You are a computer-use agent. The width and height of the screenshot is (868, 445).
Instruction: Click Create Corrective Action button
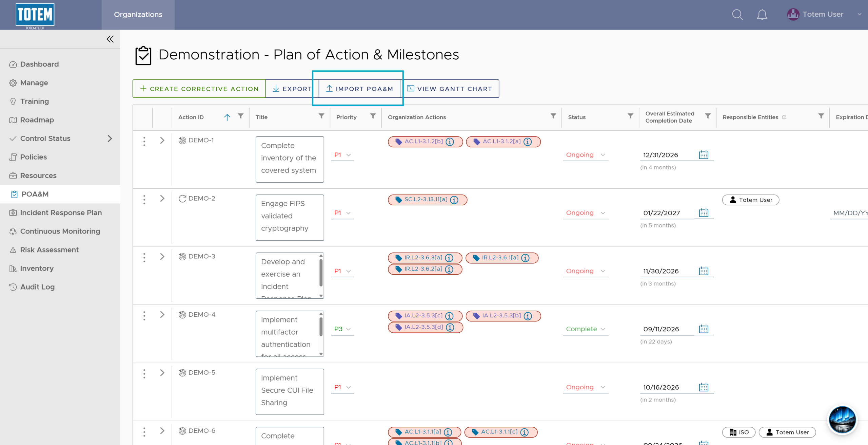coord(199,89)
